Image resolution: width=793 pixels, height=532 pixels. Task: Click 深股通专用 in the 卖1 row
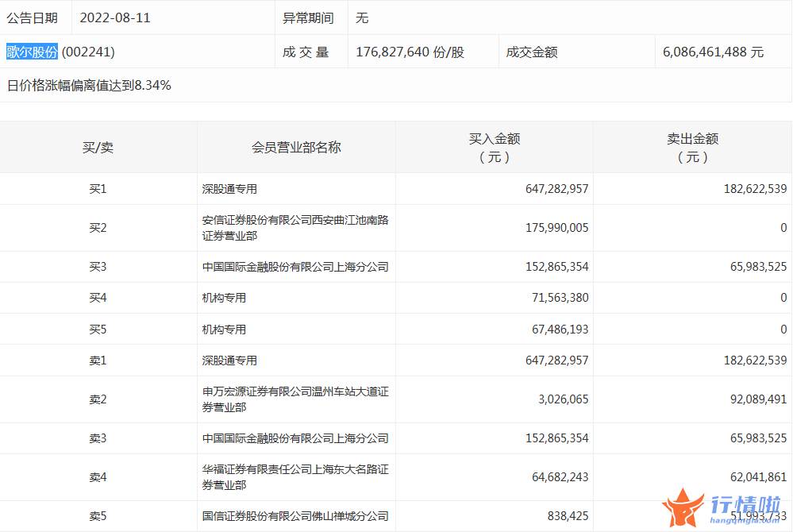coord(229,360)
